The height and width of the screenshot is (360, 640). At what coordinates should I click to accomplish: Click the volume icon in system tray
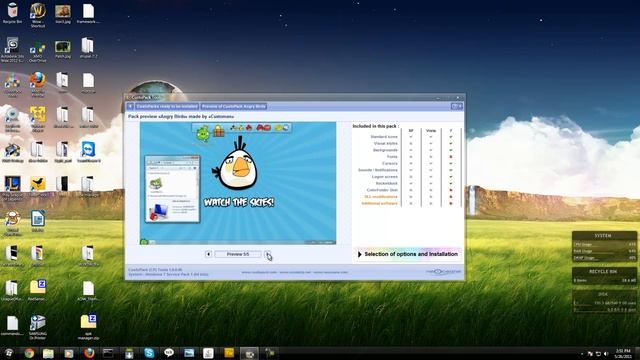click(x=606, y=354)
